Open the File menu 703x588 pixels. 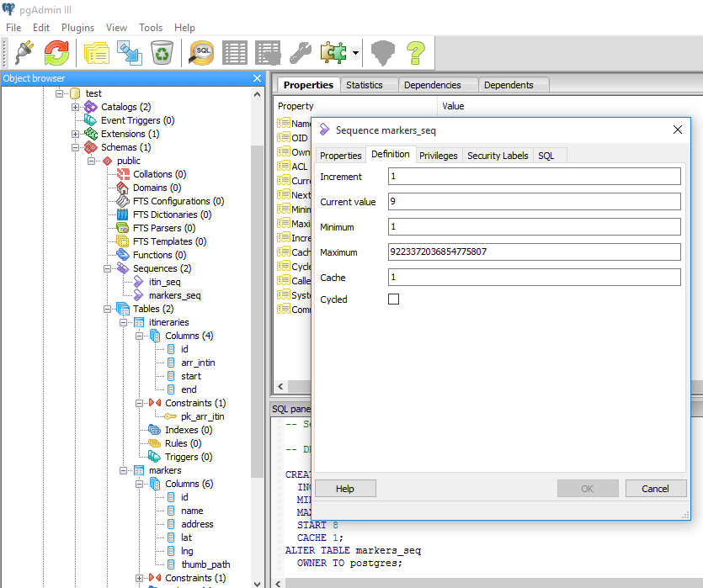13,28
